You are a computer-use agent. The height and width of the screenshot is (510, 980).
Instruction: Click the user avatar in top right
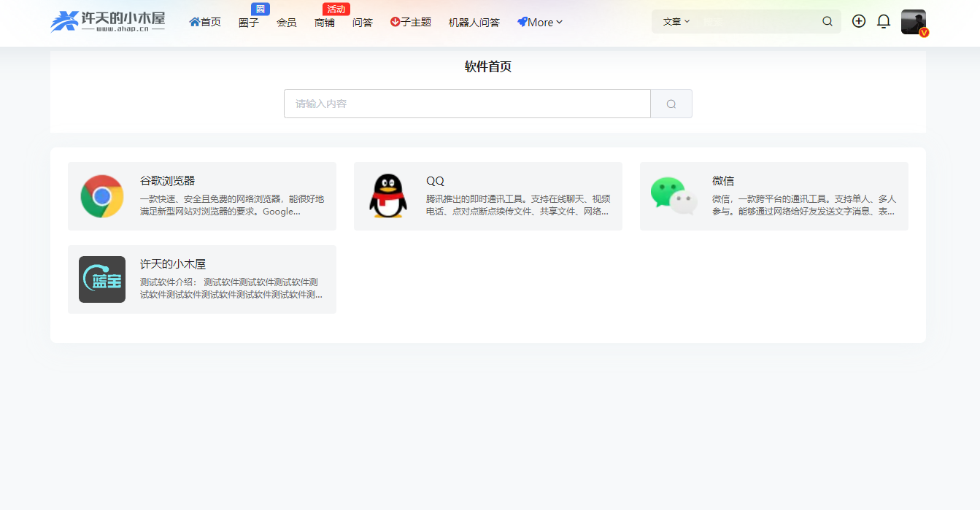click(x=913, y=22)
